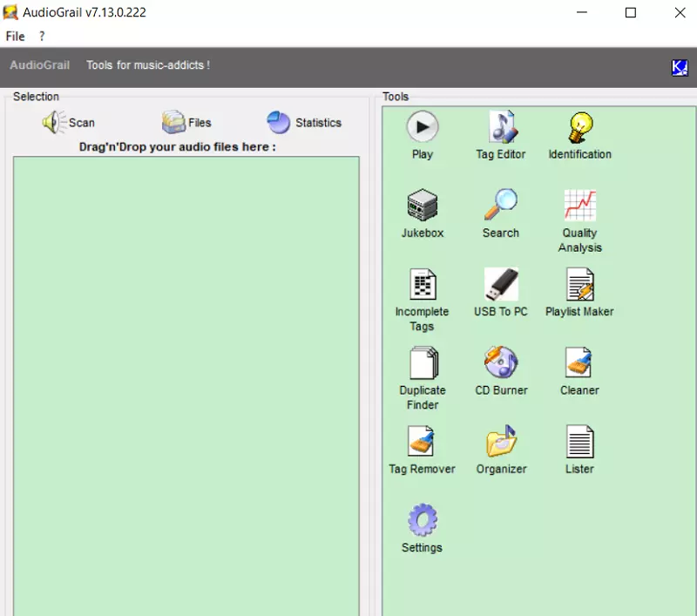The width and height of the screenshot is (697, 616).
Task: Open the Incomplete Tags tool
Action: pyautogui.click(x=423, y=285)
